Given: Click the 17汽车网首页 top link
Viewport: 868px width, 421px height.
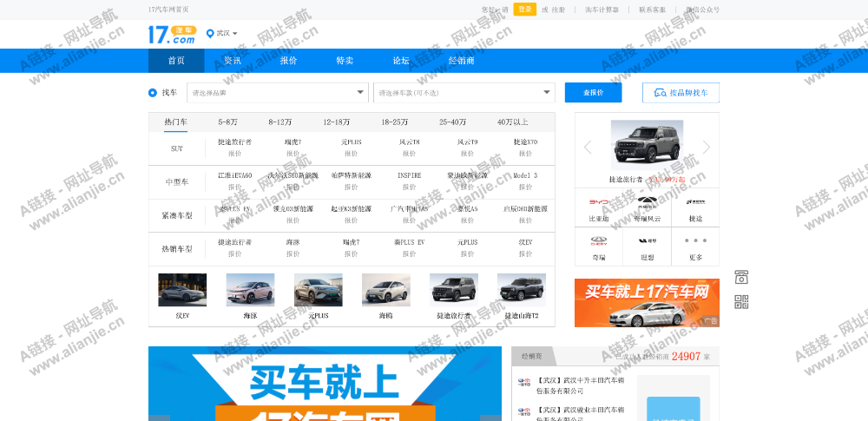Looking at the screenshot, I should [x=169, y=10].
